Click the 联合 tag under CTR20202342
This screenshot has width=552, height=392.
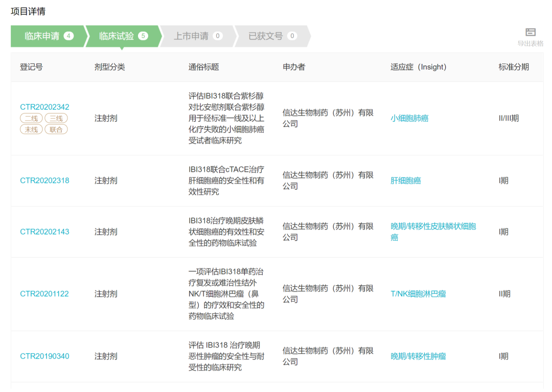point(56,129)
